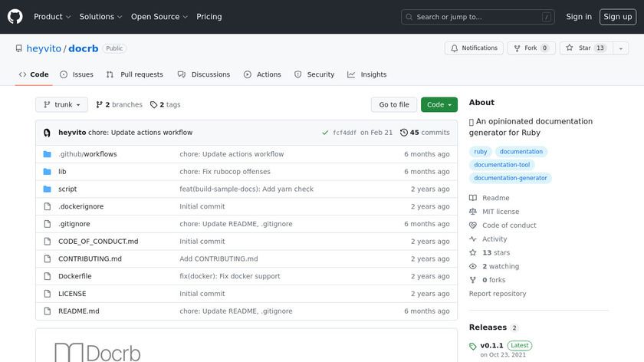Open the trunk branch selector dropdown
The height and width of the screenshot is (362, 644).
61,105
